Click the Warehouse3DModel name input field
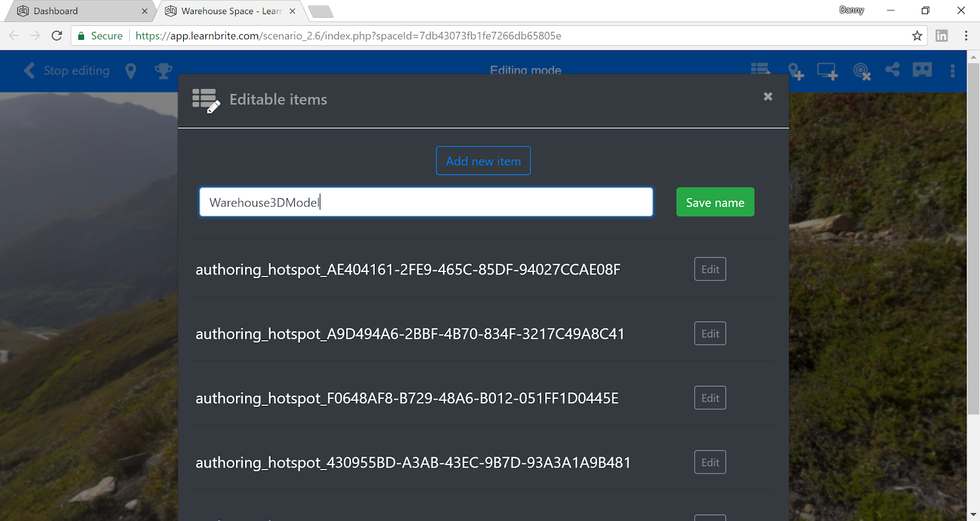Viewport: 980px width, 521px height. [x=426, y=202]
